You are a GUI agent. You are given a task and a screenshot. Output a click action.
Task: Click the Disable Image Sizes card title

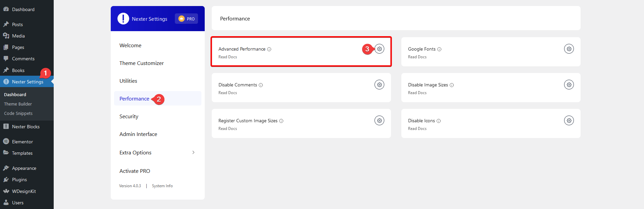428,85
